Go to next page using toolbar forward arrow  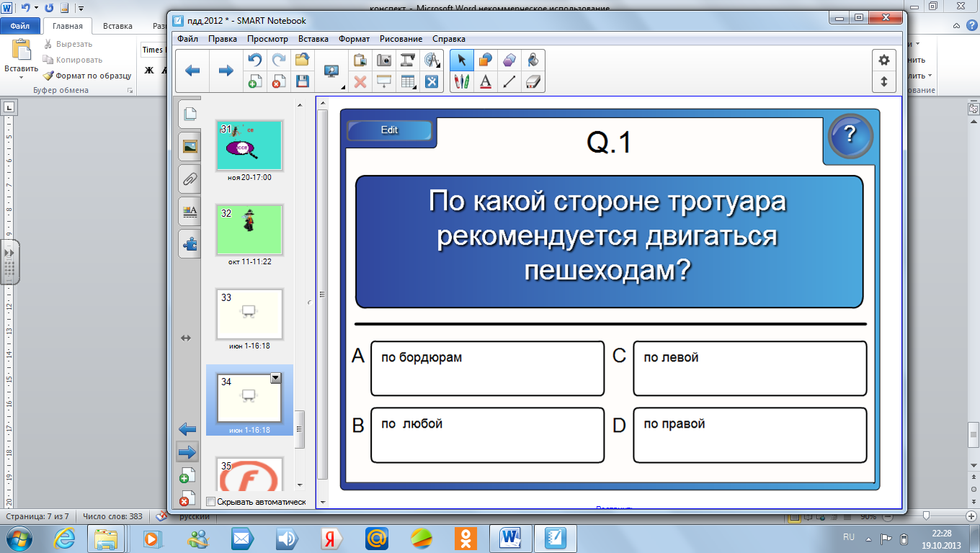pyautogui.click(x=226, y=71)
